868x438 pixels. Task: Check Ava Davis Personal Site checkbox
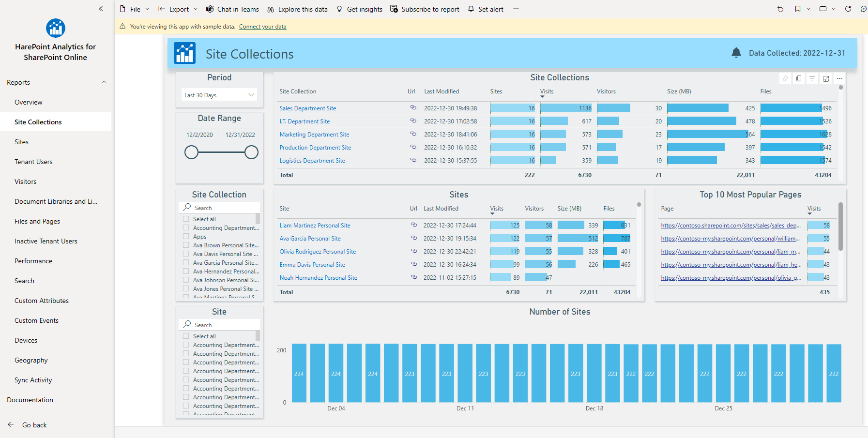186,254
